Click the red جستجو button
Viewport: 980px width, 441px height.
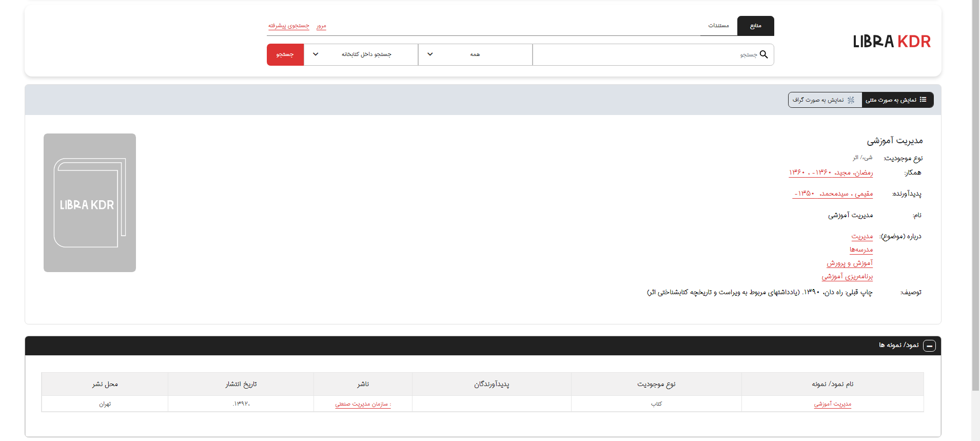pos(285,54)
